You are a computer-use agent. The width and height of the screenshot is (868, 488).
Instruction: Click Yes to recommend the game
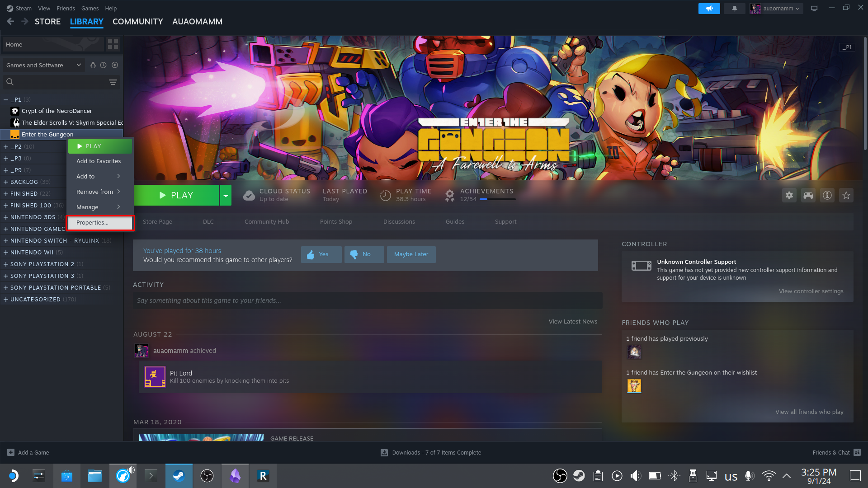click(321, 254)
